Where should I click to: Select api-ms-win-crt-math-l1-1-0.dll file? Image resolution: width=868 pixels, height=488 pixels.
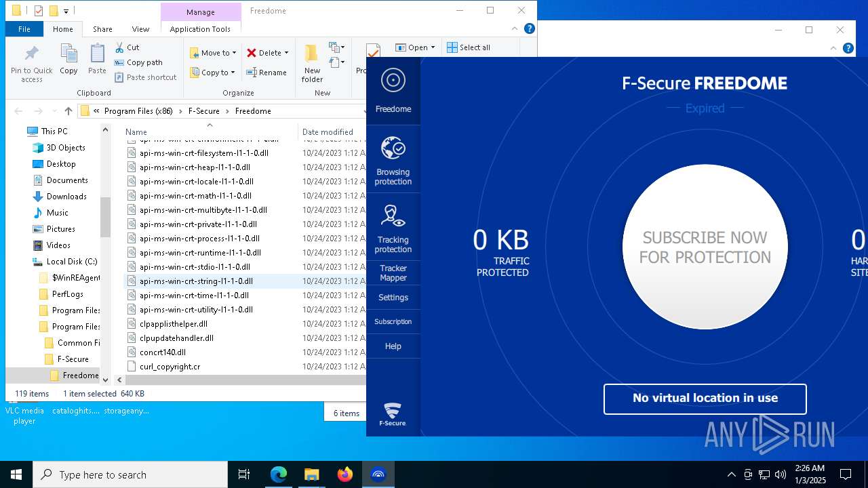(x=195, y=196)
